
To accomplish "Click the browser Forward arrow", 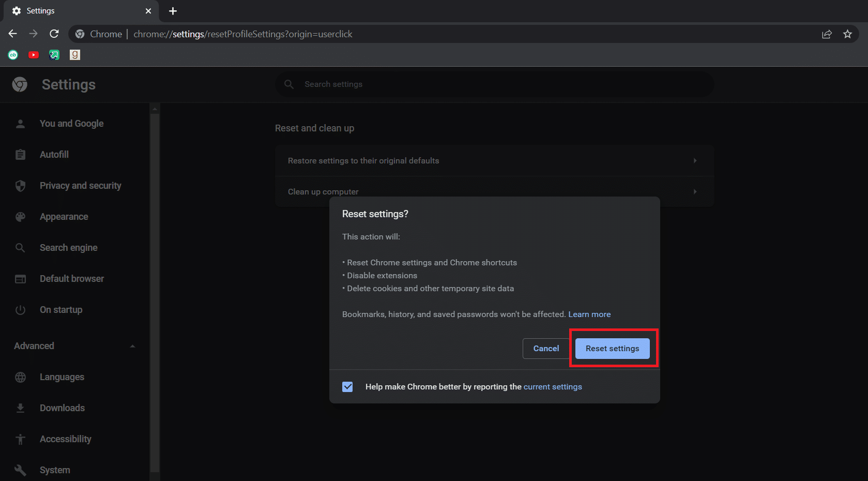I will pos(33,34).
